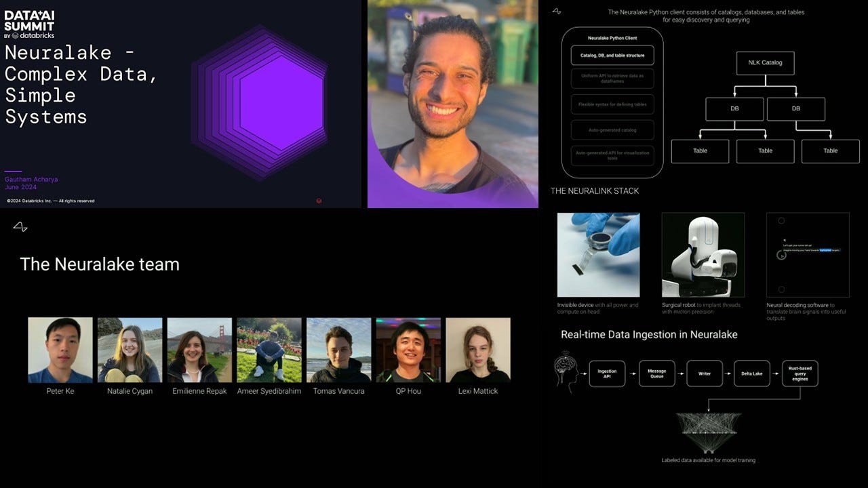Click the 'Neuralake Python Client' panel heading
Viewport: 868px width, 488px height.
[x=612, y=37]
